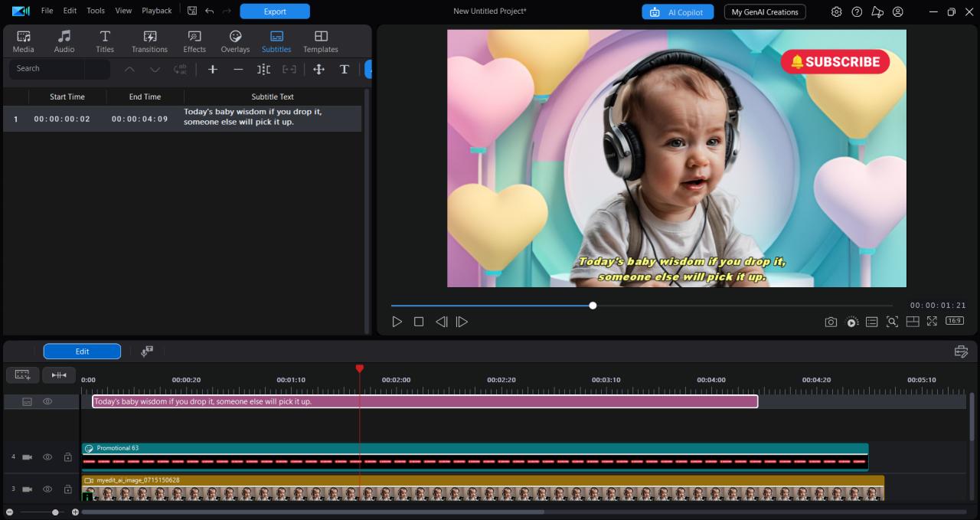Open subtitle text format T icon
This screenshot has height=520, width=980.
[345, 70]
